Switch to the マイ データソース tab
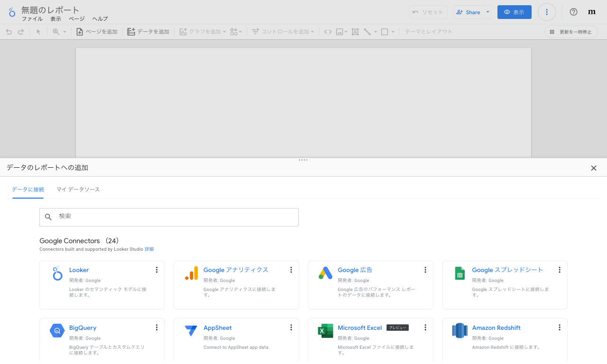 (x=78, y=189)
